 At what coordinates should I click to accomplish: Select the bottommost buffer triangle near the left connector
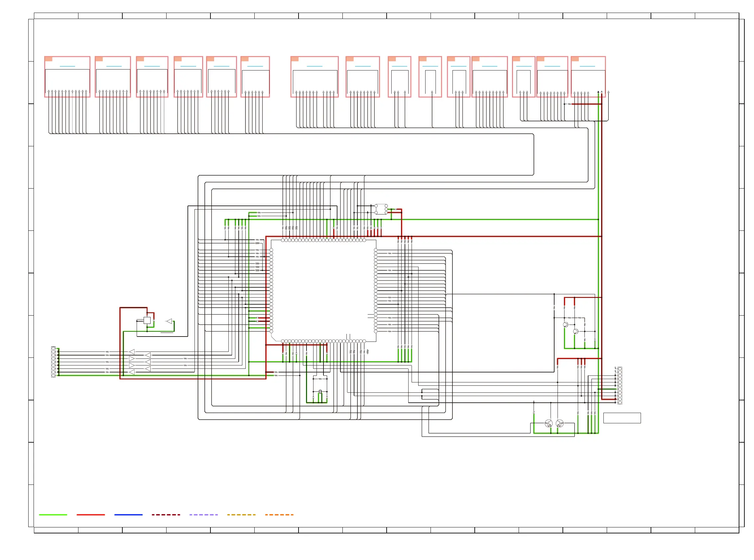[x=132, y=372]
